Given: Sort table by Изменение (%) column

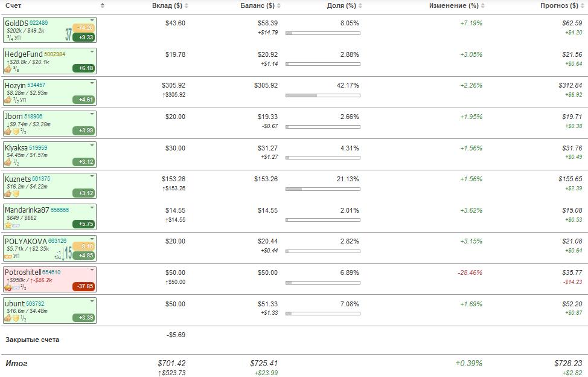Looking at the screenshot, I should click(457, 5).
